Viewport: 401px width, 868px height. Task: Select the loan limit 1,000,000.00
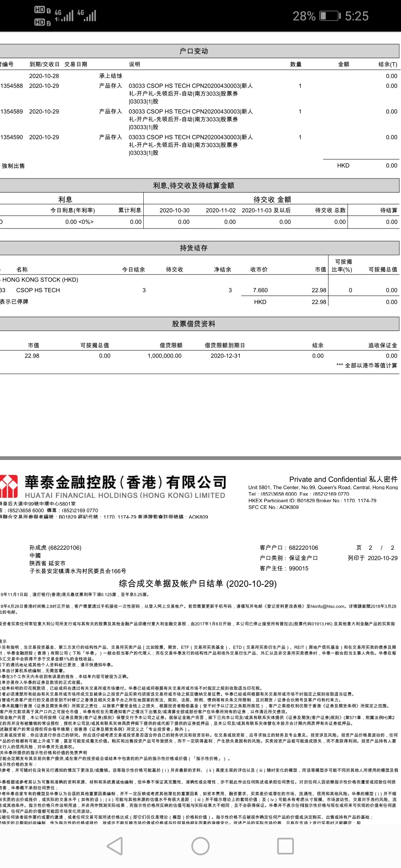pos(164,356)
